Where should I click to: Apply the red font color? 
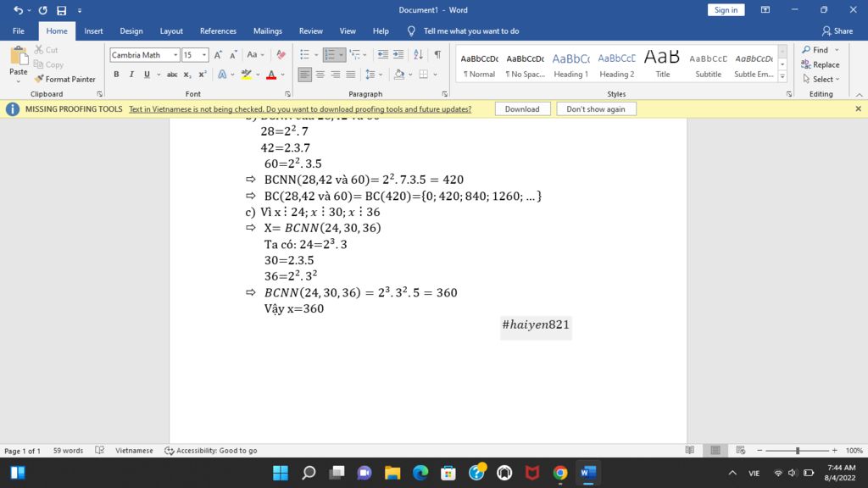[x=271, y=75]
